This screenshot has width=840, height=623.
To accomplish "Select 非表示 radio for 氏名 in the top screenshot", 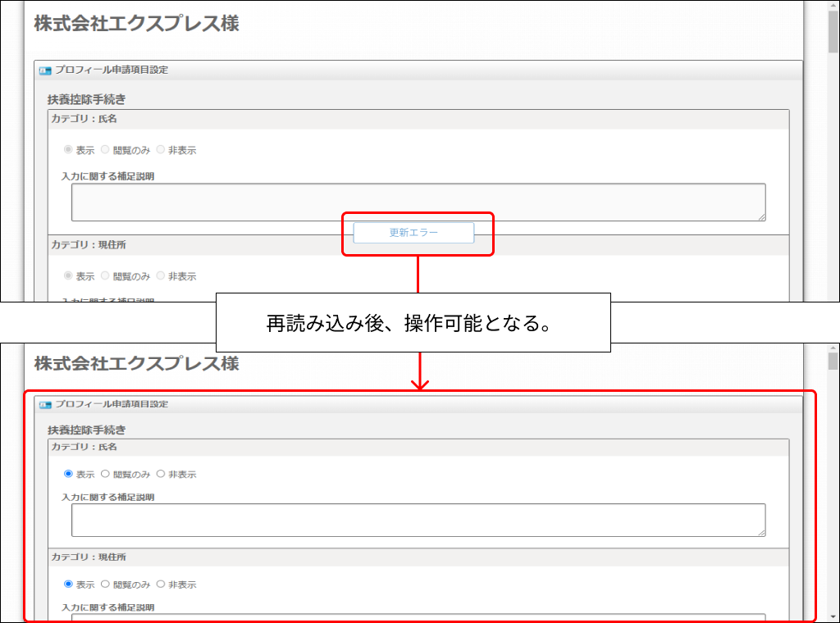I will click(x=160, y=150).
